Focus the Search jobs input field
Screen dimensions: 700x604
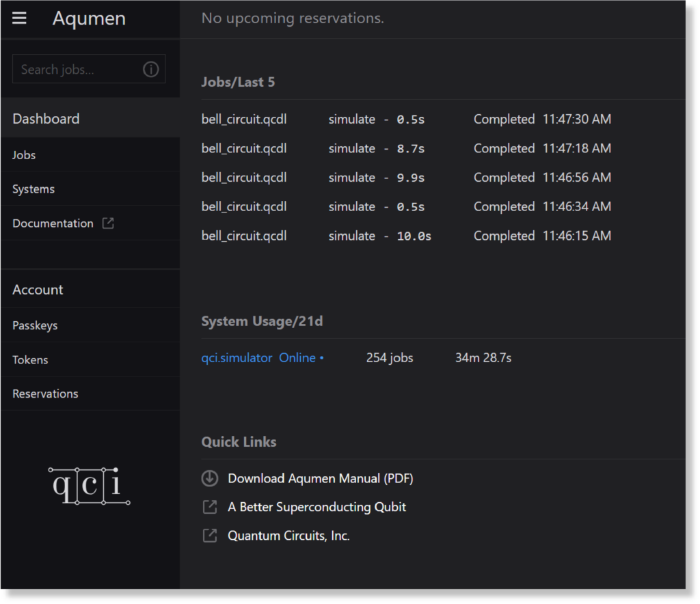click(89, 69)
